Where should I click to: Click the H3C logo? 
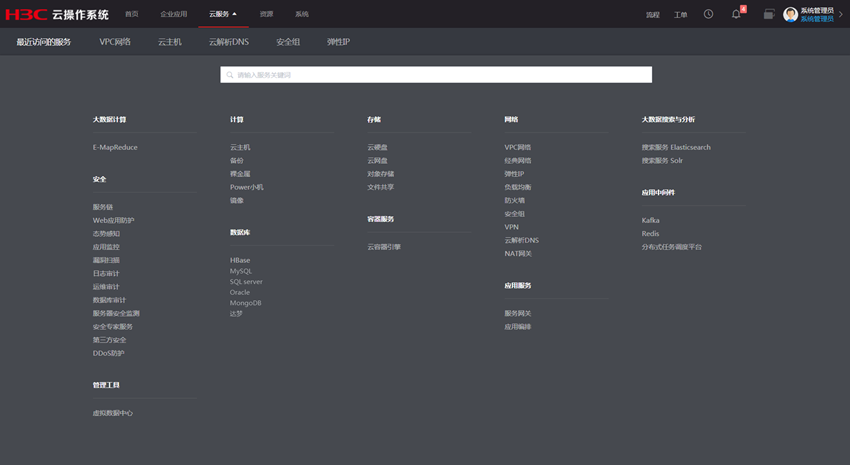(26, 14)
